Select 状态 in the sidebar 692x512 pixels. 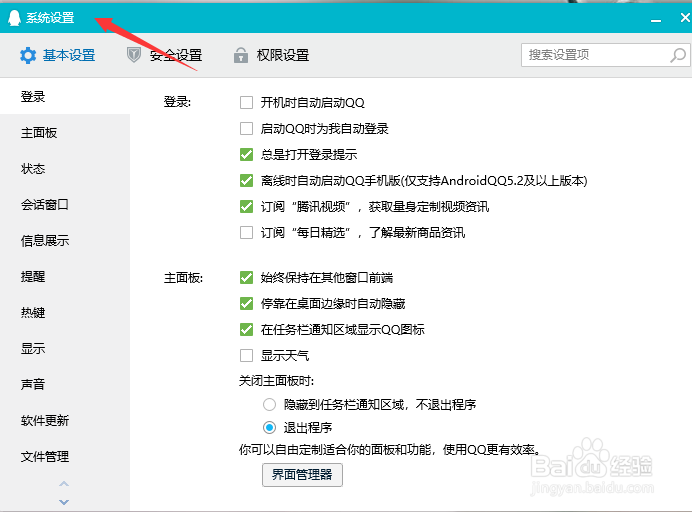[65, 169]
